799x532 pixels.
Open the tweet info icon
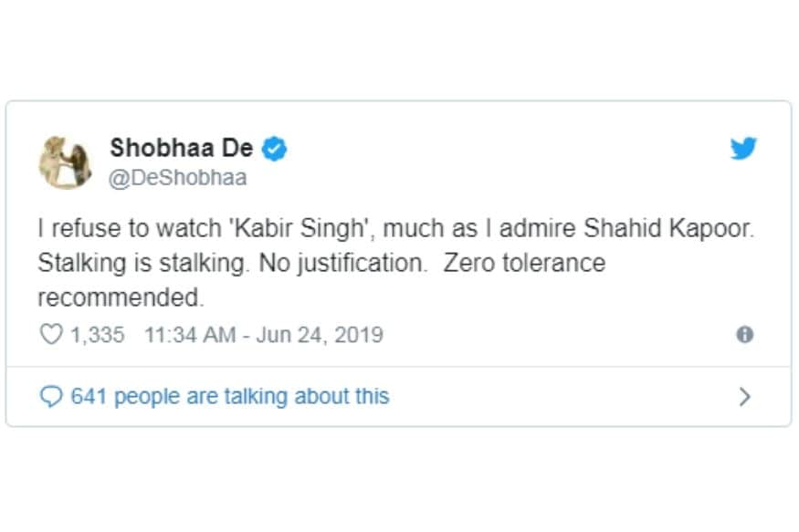744,335
